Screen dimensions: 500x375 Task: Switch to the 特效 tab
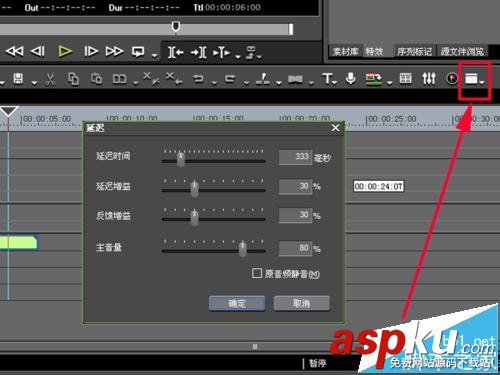[x=374, y=52]
